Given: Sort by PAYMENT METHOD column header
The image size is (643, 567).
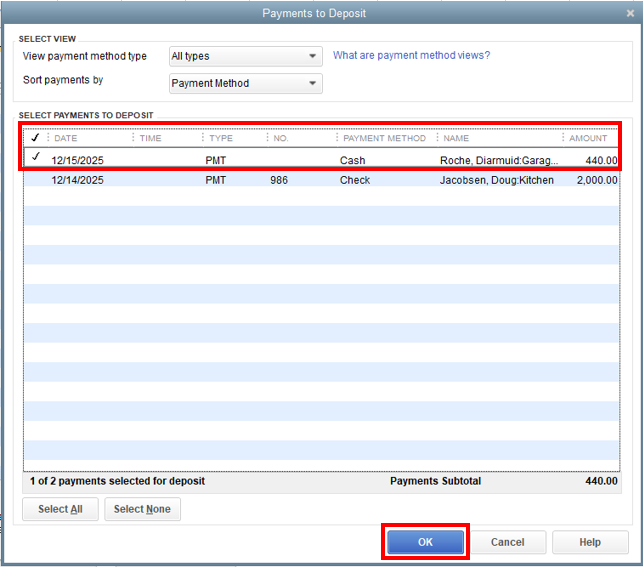Looking at the screenshot, I should coord(384,138).
